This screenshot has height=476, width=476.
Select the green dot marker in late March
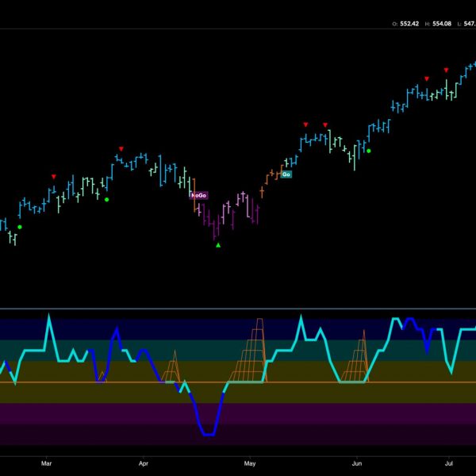(106, 199)
